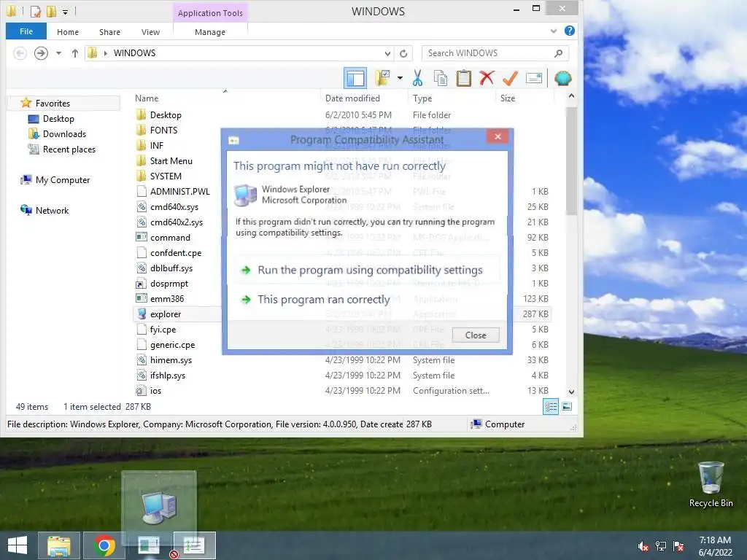Click the Close button in dialog
The width and height of the screenshot is (747, 560).
476,335
